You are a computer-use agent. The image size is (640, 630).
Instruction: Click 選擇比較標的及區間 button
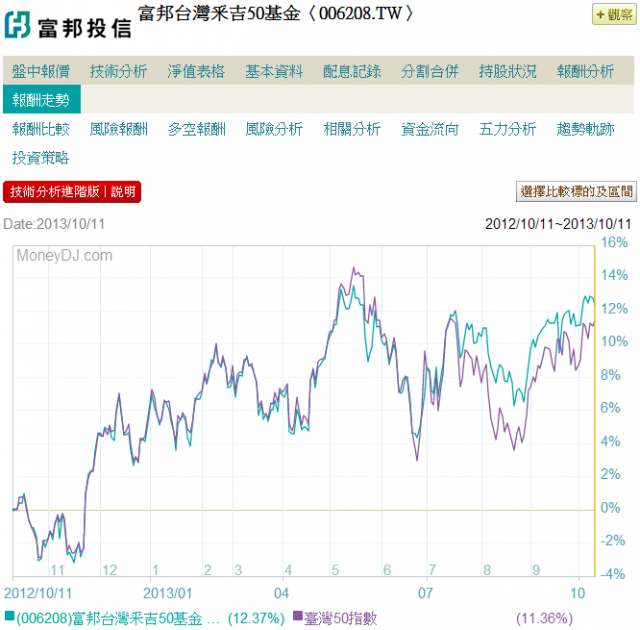576,191
